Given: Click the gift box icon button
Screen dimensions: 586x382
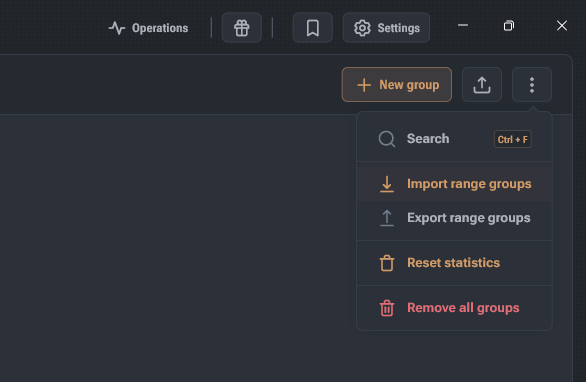Looking at the screenshot, I should click(242, 28).
